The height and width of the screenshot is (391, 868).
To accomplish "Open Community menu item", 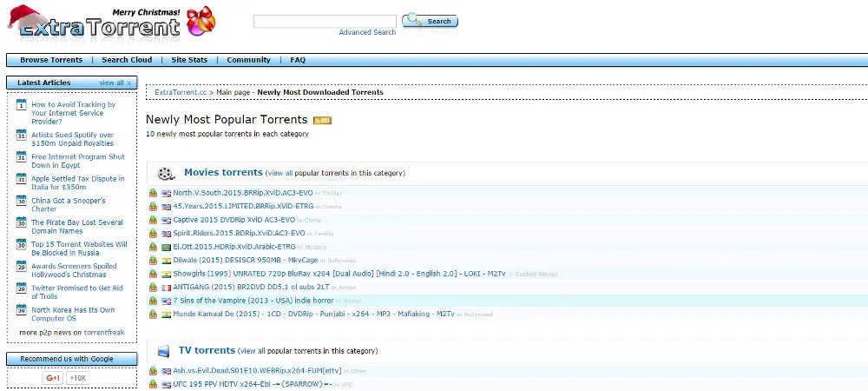I will (248, 60).
